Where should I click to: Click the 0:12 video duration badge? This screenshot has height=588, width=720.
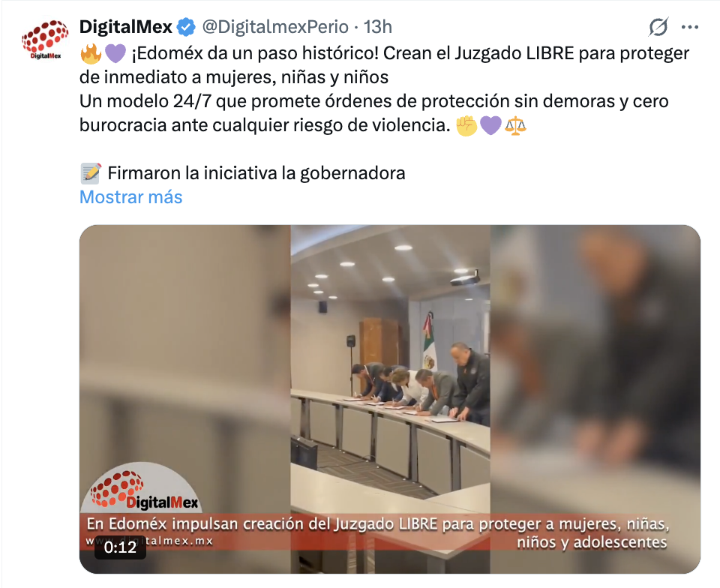[x=120, y=547]
